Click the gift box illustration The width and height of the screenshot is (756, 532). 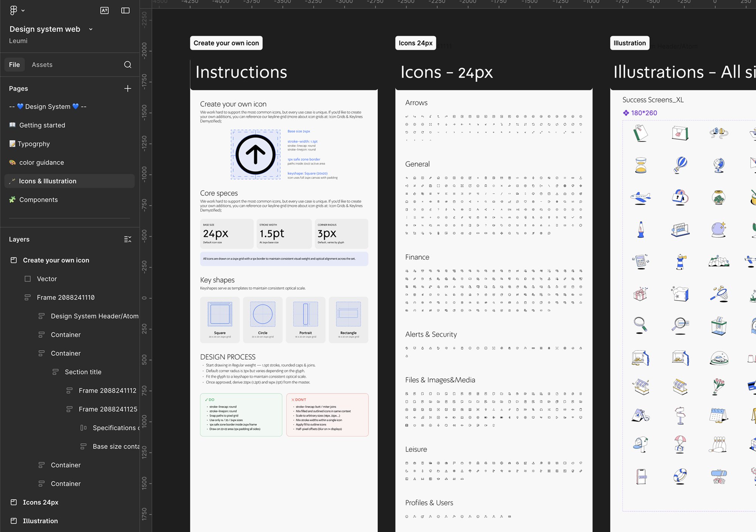click(x=640, y=293)
